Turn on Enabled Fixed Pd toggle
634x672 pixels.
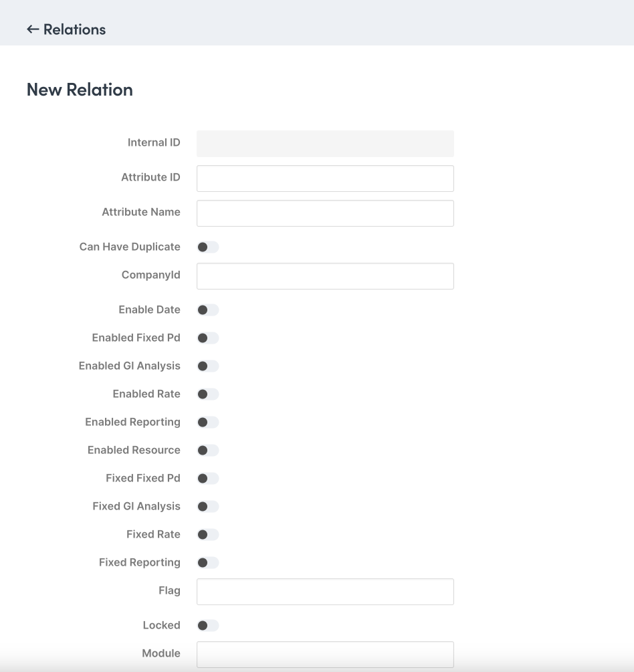(x=207, y=338)
